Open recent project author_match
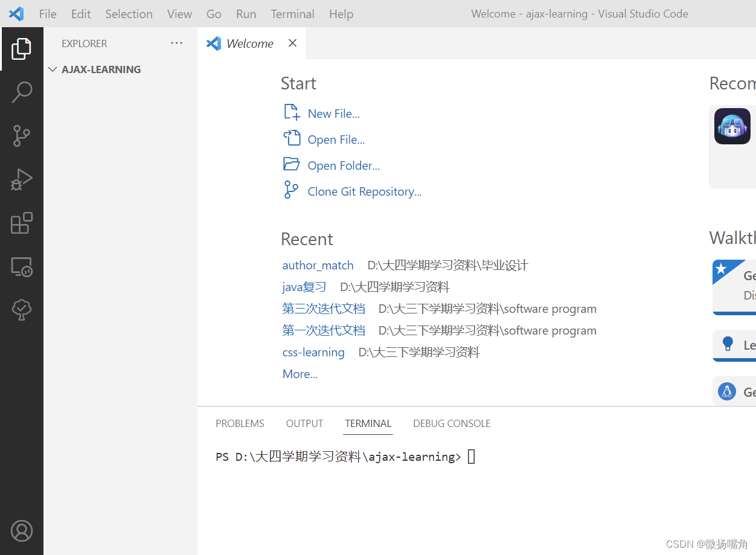Viewport: 756px width, 555px height. click(318, 265)
